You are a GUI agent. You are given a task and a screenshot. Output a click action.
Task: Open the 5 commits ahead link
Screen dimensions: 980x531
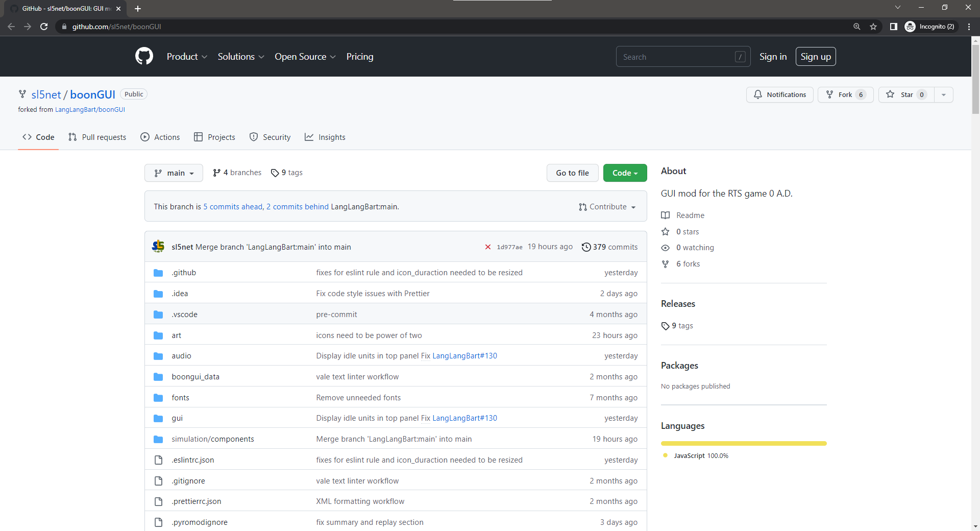[233, 207]
